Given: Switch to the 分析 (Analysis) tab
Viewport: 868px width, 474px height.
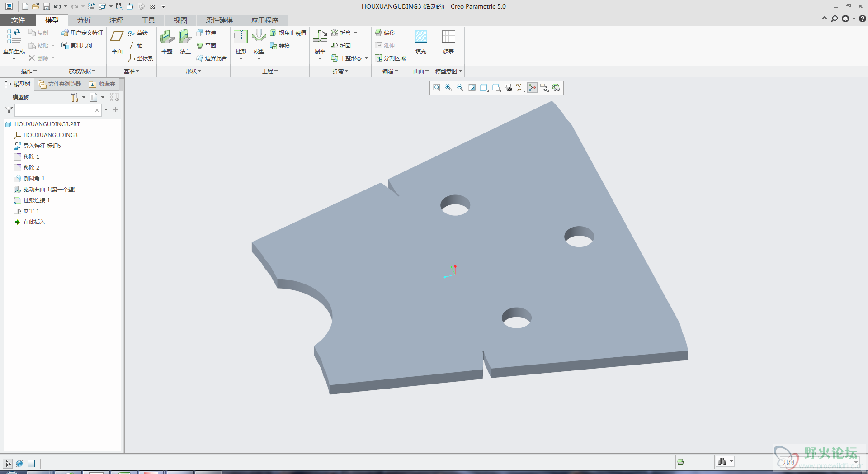Looking at the screenshot, I should (84, 20).
